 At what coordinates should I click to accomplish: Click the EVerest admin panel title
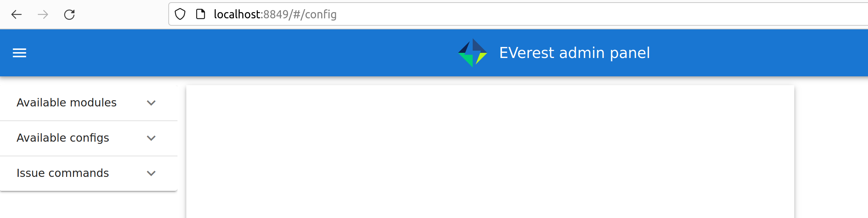(574, 53)
